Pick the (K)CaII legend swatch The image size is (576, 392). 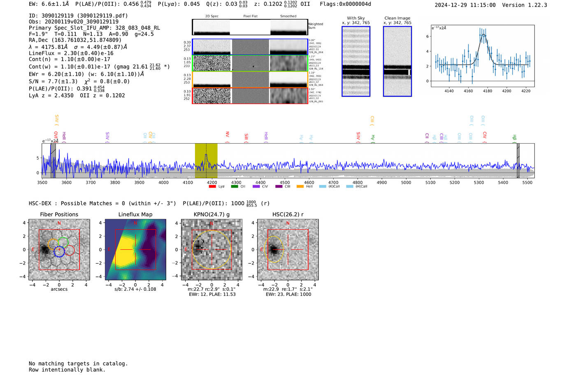(x=323, y=186)
